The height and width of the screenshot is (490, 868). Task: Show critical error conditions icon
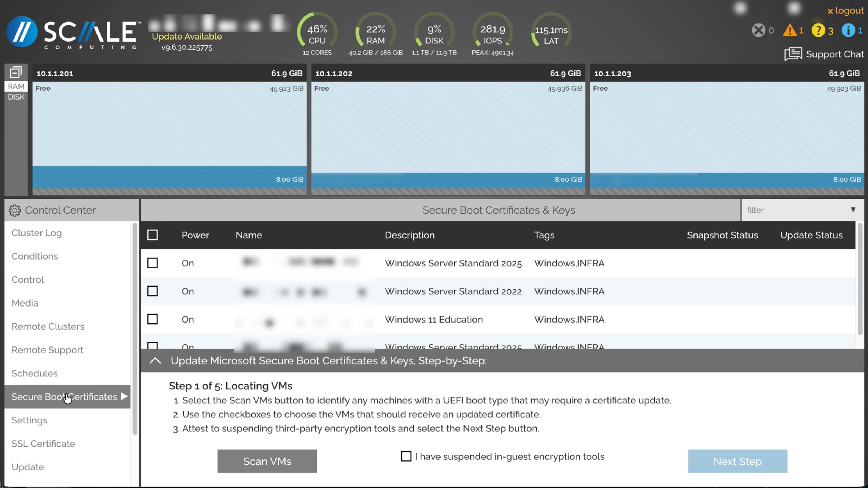[759, 30]
